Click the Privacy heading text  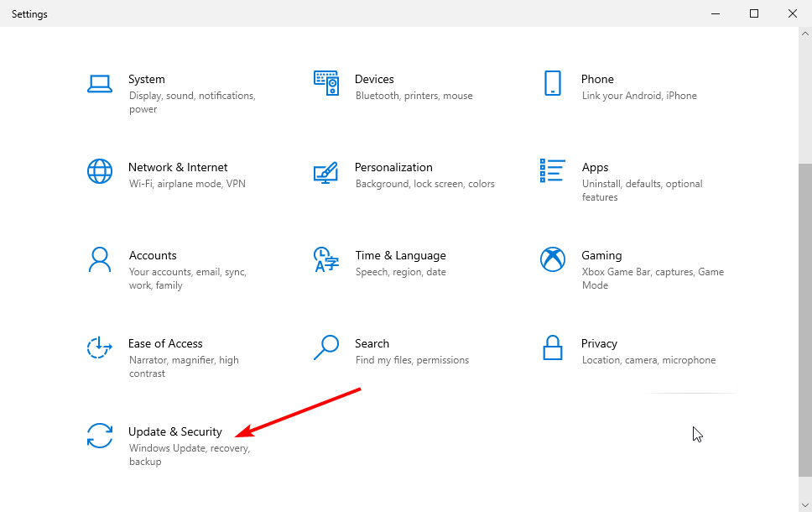point(599,343)
